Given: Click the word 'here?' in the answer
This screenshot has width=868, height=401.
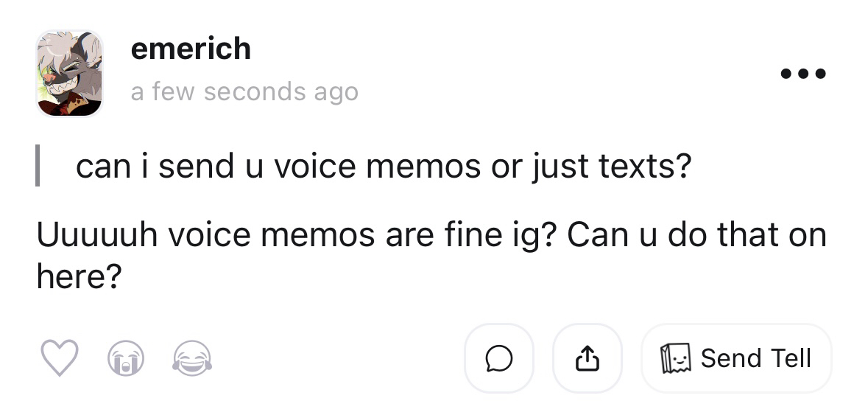Looking at the screenshot, I should pos(78,276).
